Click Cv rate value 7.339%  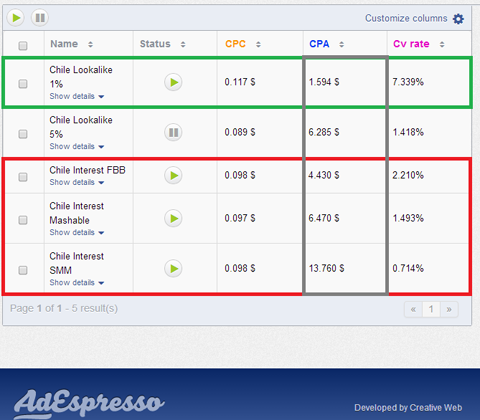pos(408,82)
